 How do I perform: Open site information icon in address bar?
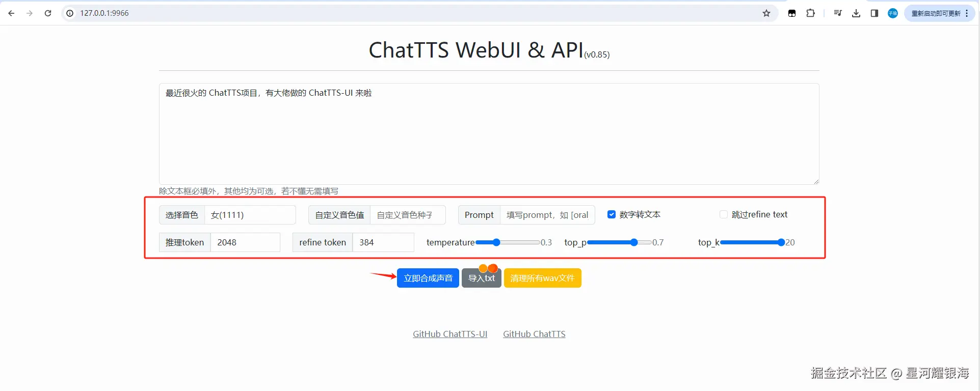point(70,13)
